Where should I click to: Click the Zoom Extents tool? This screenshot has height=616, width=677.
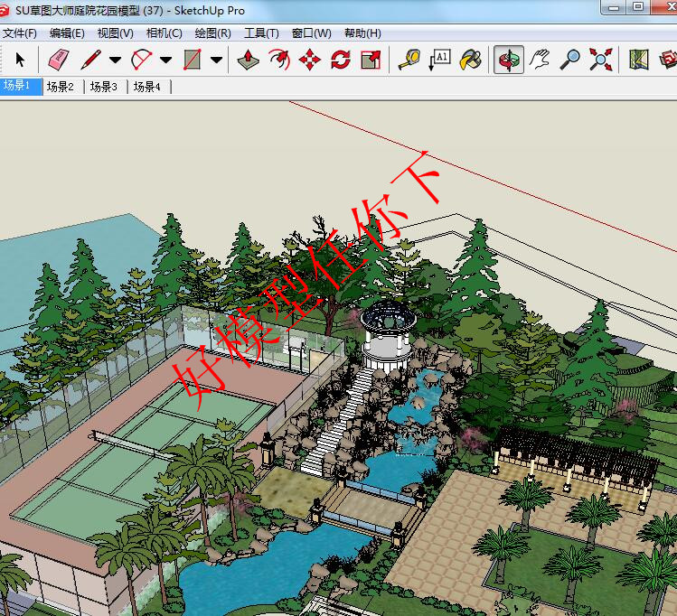(600, 60)
